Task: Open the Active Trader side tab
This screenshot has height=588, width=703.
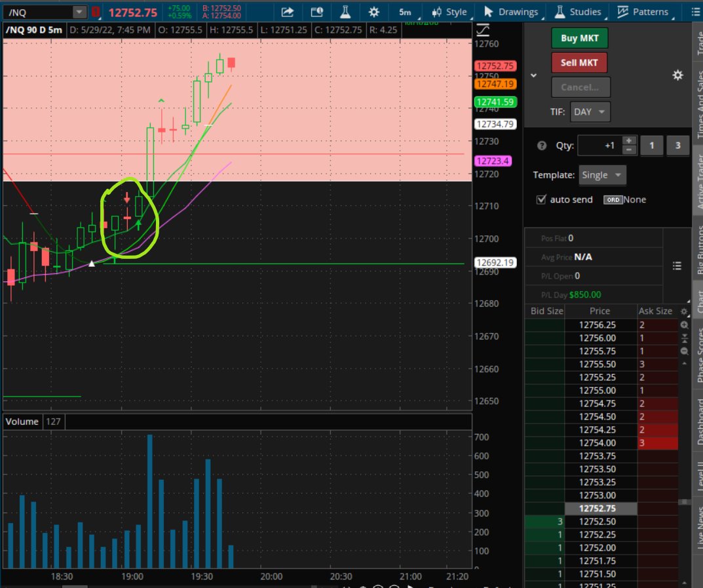Action: pos(698,182)
